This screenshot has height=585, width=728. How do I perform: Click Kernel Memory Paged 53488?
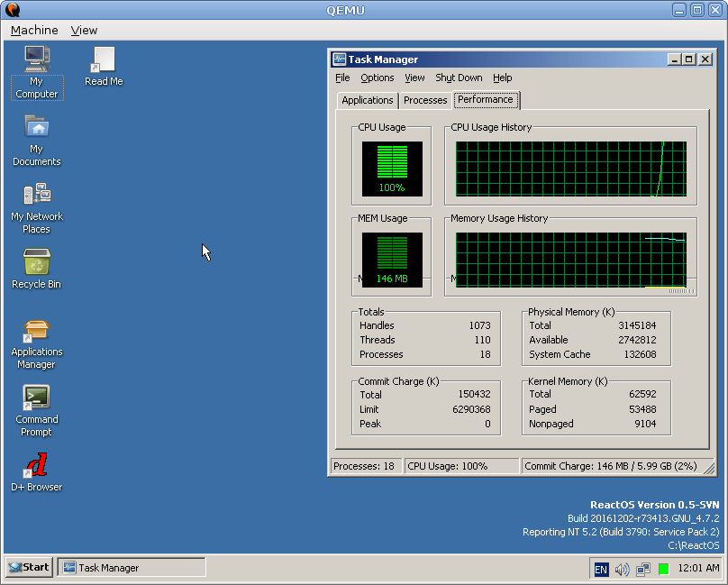click(x=642, y=409)
